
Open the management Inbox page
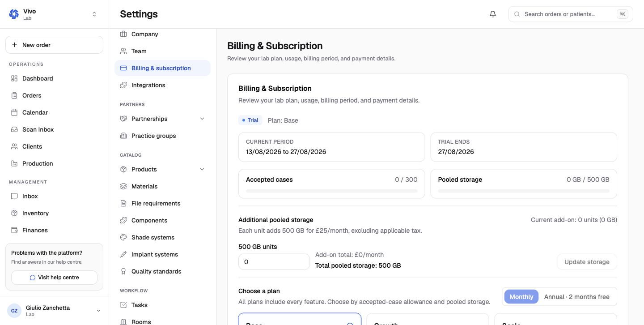pos(55,196)
